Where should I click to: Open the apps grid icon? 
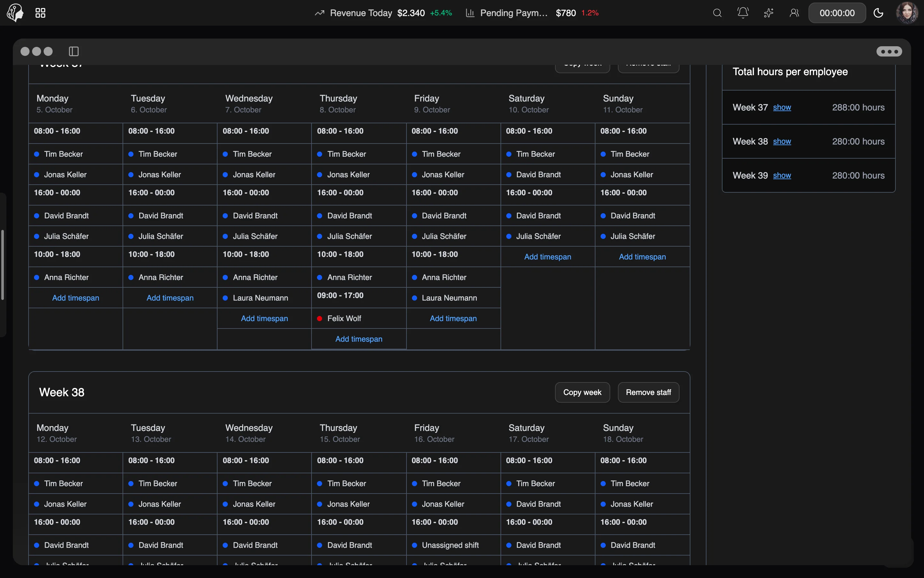coord(40,13)
